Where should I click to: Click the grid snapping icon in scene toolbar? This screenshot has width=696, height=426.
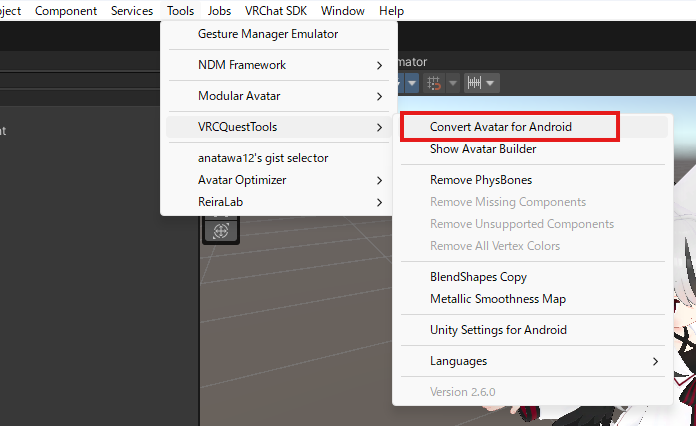click(434, 83)
